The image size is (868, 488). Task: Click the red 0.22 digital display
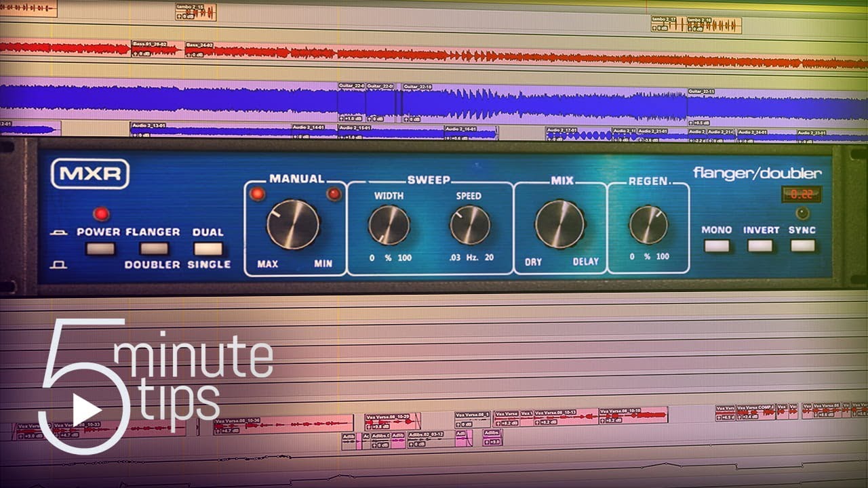point(802,195)
